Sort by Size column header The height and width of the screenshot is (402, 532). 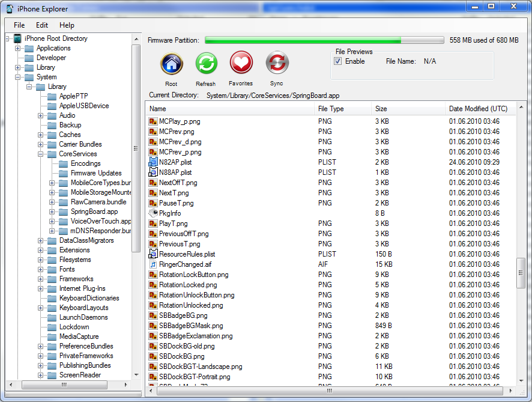tap(408, 109)
